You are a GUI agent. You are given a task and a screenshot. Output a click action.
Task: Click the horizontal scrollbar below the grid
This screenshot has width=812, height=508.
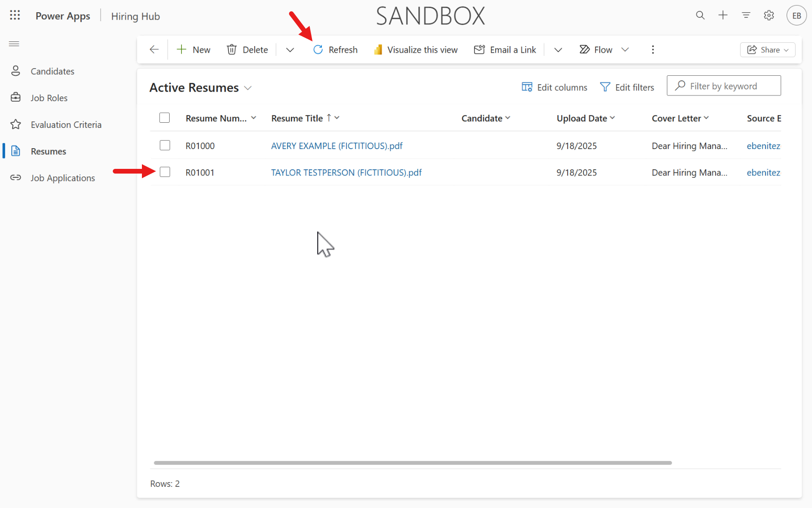[413, 463]
